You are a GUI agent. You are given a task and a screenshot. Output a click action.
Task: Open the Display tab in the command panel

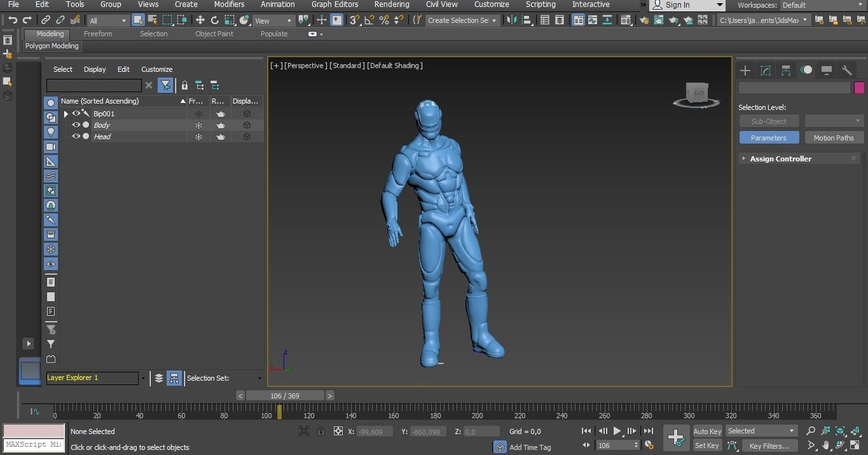pos(827,71)
